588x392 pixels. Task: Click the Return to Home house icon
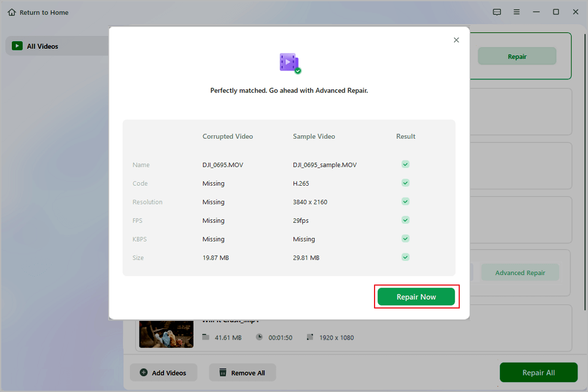point(12,12)
